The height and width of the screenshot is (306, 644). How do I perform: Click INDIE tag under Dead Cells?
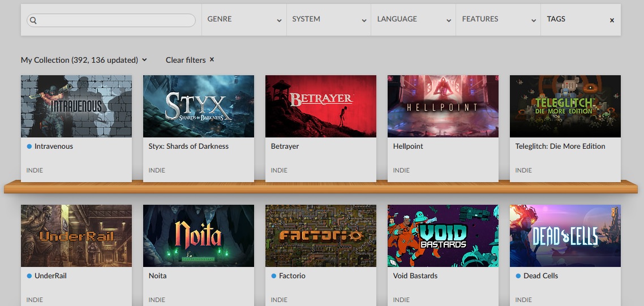[523, 300]
